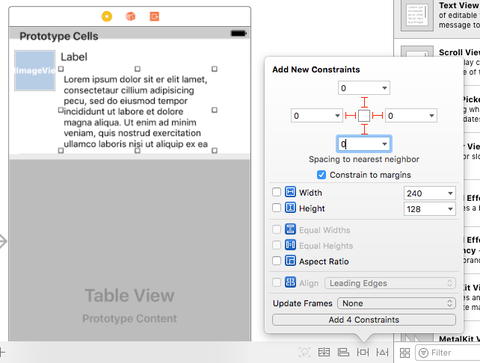The width and height of the screenshot is (480, 363).
Task: Click the Align icon
Action: (290, 282)
